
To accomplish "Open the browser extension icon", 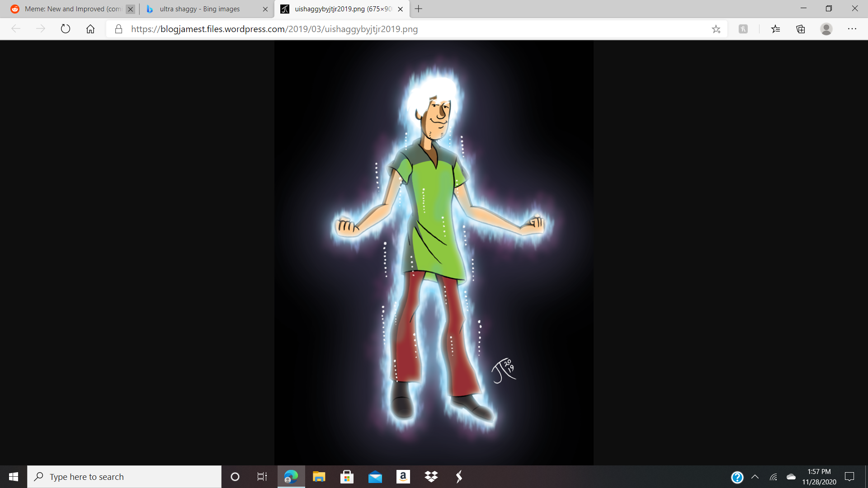I will pos(743,29).
